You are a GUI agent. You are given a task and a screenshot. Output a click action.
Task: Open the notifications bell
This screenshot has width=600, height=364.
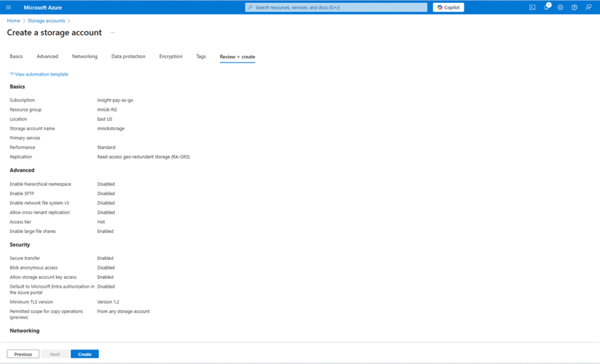pos(546,8)
